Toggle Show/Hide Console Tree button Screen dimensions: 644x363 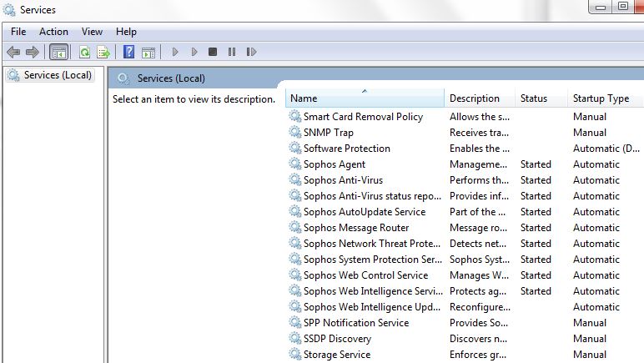pyautogui.click(x=58, y=52)
